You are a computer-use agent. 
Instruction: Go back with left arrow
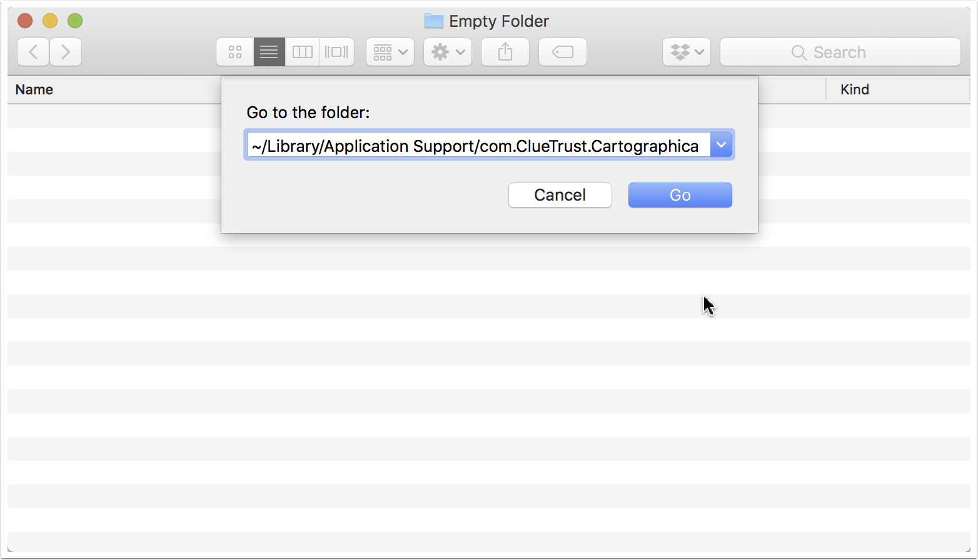pyautogui.click(x=33, y=52)
